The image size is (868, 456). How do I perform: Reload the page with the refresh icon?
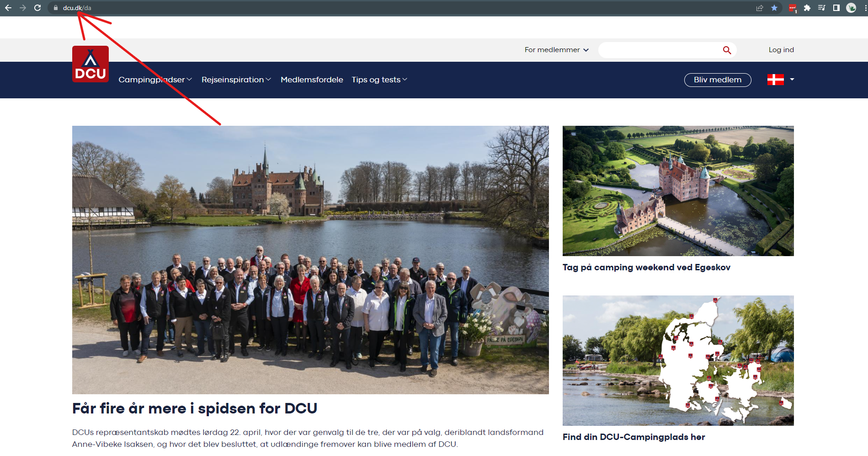pos(37,8)
